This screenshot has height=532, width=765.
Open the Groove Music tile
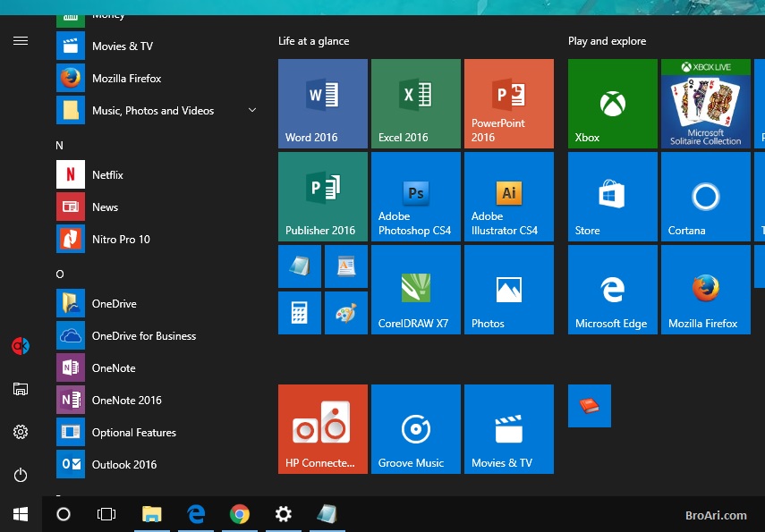coord(415,428)
